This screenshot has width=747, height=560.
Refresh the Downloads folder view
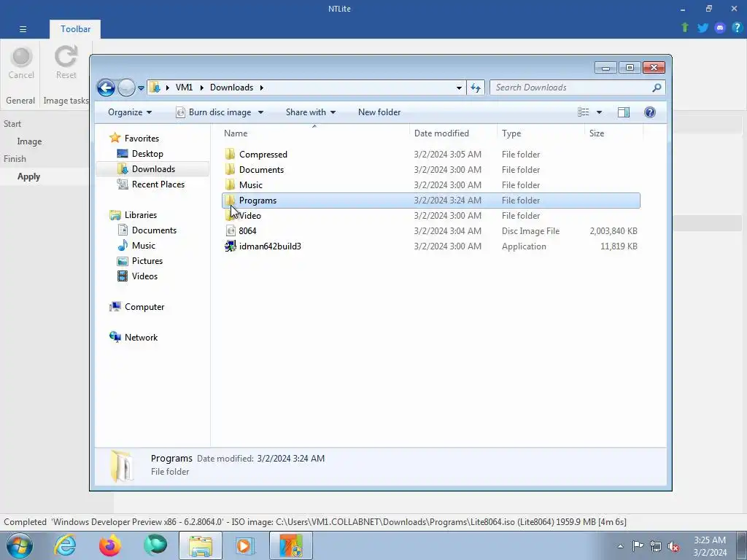[x=476, y=87]
